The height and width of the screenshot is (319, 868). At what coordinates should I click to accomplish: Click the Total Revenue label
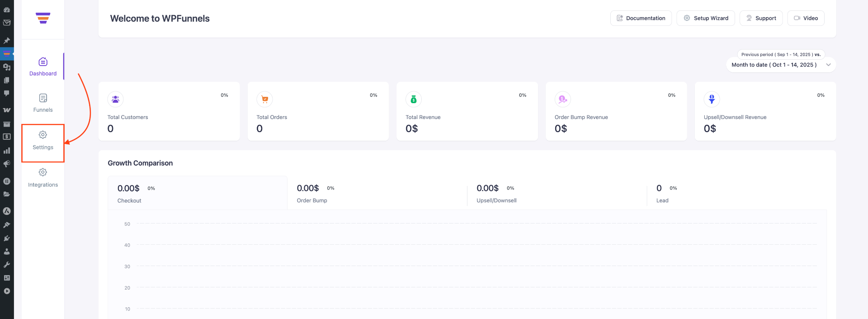coord(423,117)
